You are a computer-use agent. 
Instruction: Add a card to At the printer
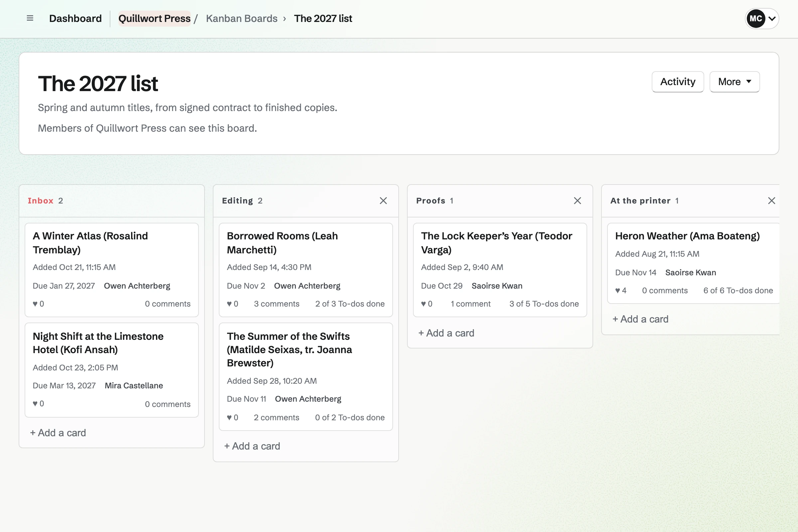[x=640, y=319]
